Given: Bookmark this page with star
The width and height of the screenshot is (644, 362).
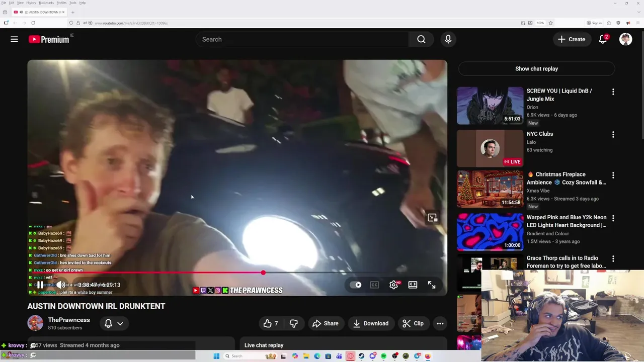Looking at the screenshot, I should point(550,23).
